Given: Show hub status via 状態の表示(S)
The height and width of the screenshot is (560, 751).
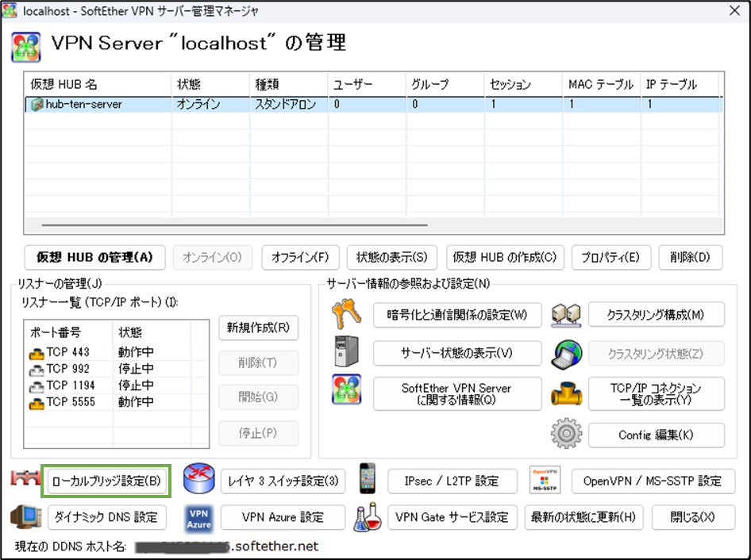Looking at the screenshot, I should tap(392, 258).
